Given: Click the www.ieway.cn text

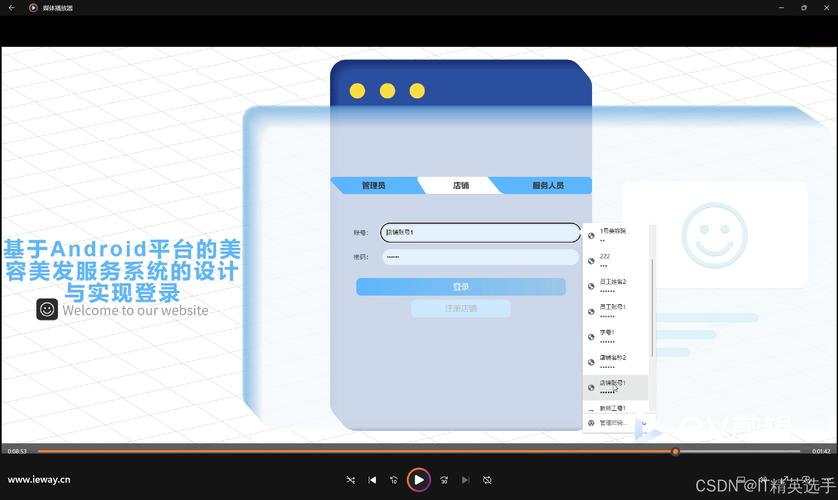Looking at the screenshot, I should (39, 480).
